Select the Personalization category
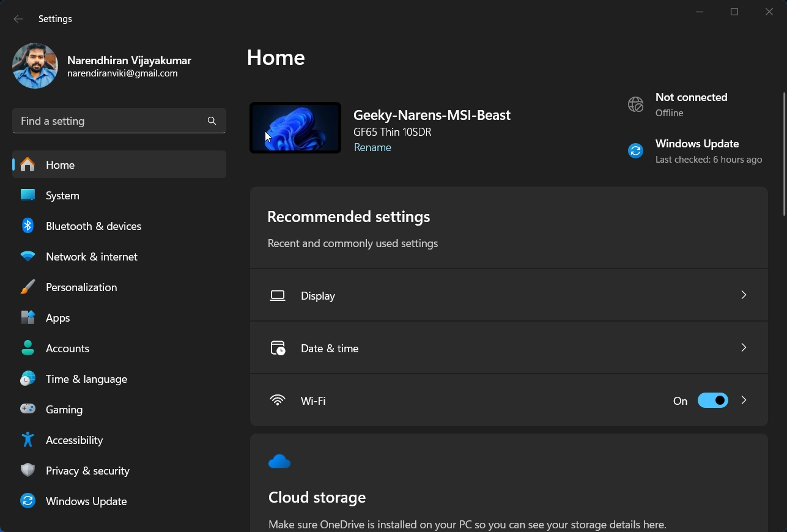The image size is (787, 532). click(x=119, y=287)
